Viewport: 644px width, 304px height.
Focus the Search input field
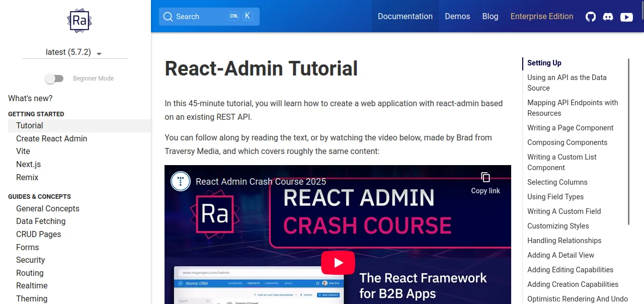tap(201, 17)
